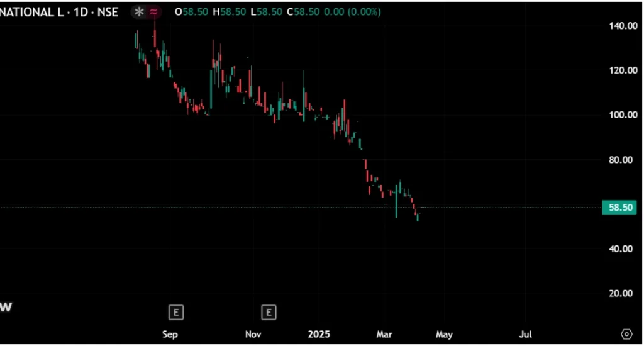The width and height of the screenshot is (644, 346).
Task: Click the L58.50 low value in header
Action: coord(266,13)
